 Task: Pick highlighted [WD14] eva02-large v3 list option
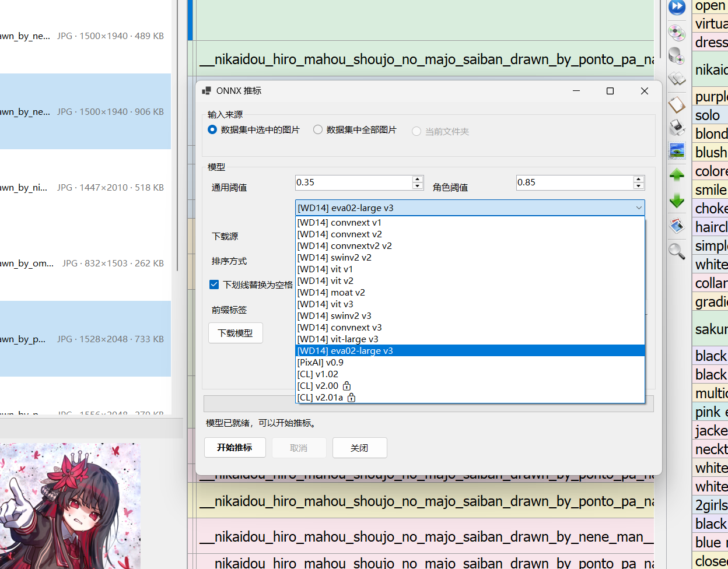click(470, 351)
